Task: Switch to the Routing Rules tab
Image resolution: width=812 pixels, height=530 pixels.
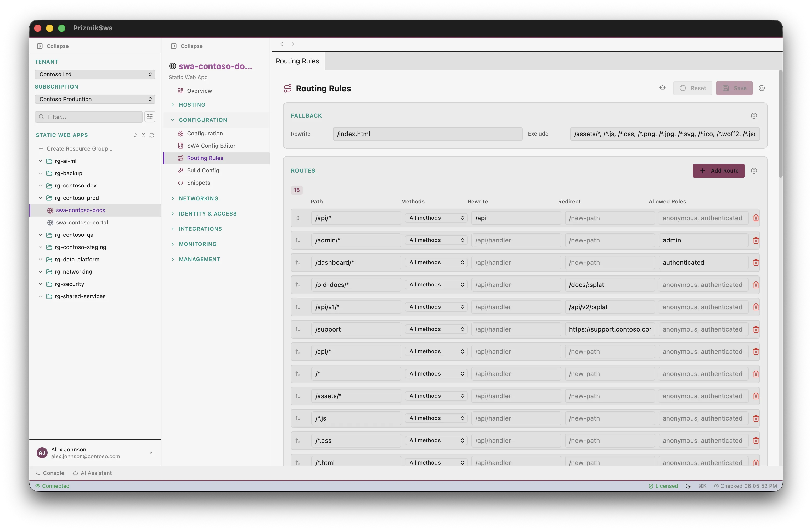Action: pyautogui.click(x=297, y=61)
